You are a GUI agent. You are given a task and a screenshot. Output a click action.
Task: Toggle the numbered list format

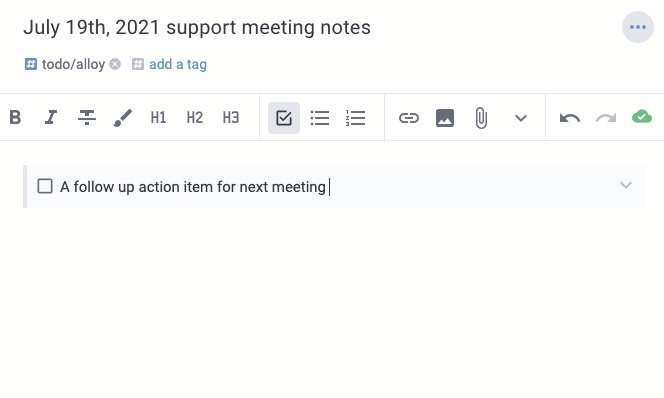click(x=355, y=118)
